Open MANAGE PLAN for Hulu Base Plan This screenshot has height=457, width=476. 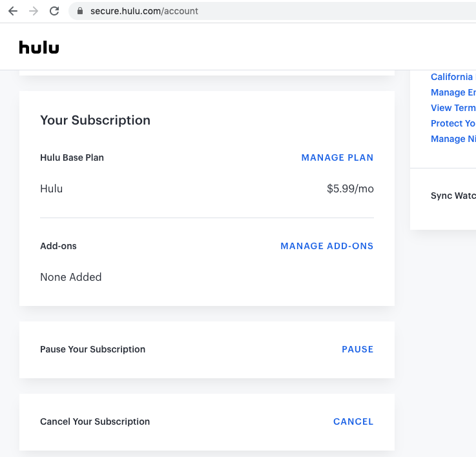pyautogui.click(x=337, y=157)
